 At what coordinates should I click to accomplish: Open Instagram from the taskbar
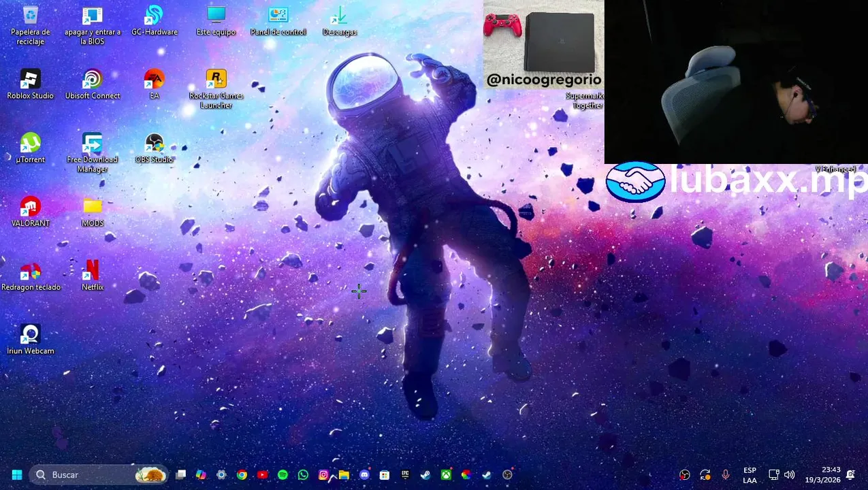click(323, 475)
